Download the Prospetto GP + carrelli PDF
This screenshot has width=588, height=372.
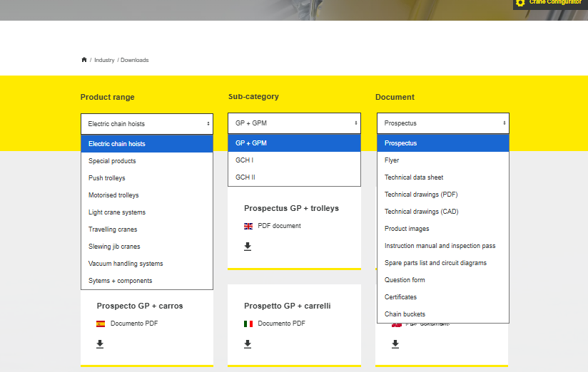click(x=248, y=344)
